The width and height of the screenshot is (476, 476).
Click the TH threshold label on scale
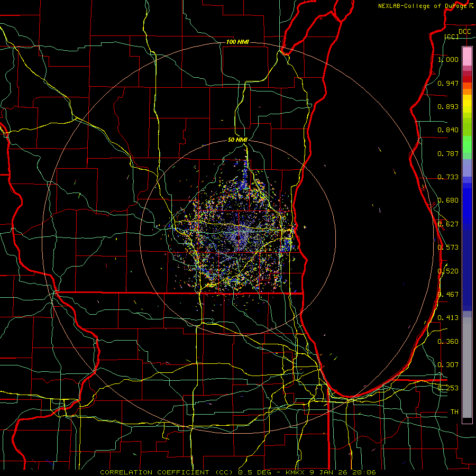(454, 412)
